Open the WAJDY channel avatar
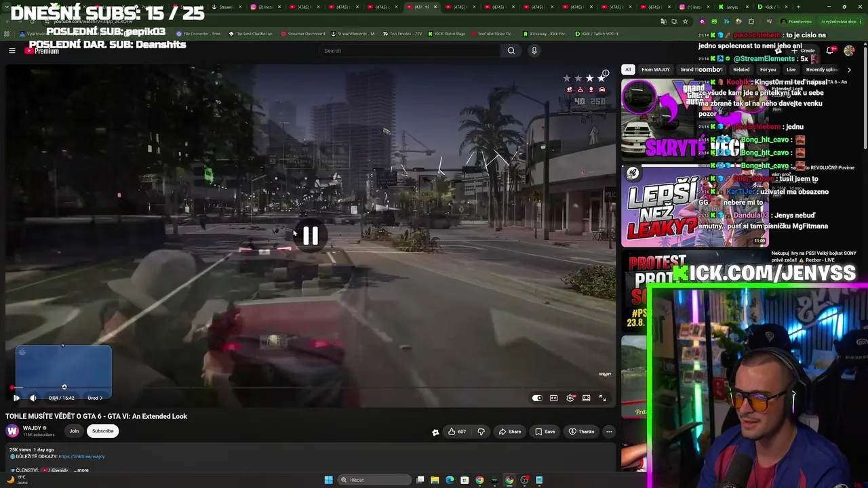Viewport: 868px width, 488px height. 12,431
